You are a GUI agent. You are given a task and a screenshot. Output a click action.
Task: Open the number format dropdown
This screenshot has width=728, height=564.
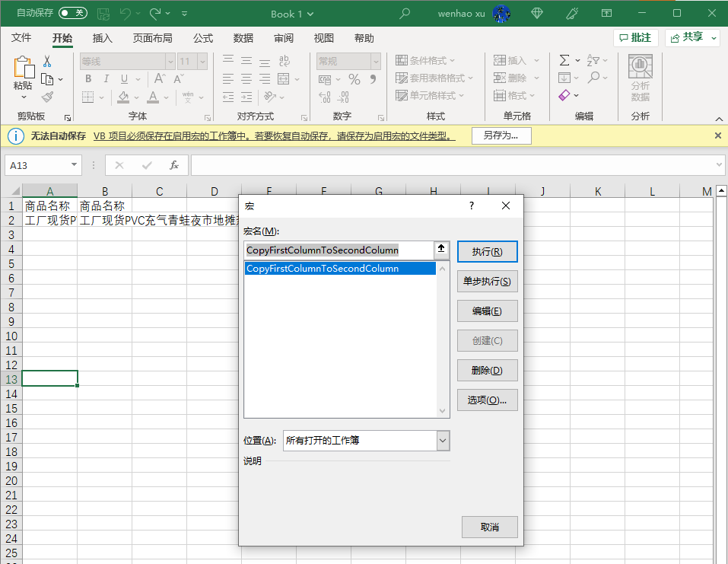[x=376, y=62]
